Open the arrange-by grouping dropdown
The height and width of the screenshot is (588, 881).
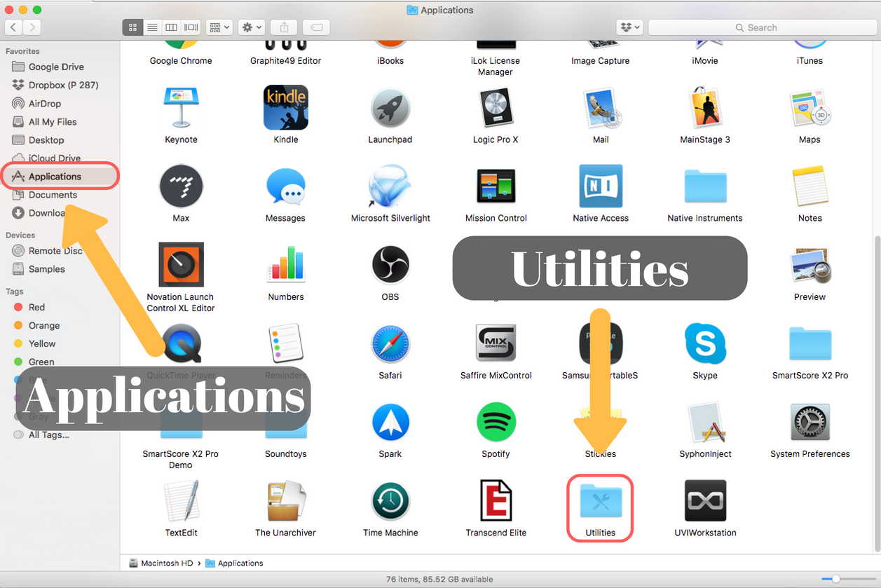[219, 27]
